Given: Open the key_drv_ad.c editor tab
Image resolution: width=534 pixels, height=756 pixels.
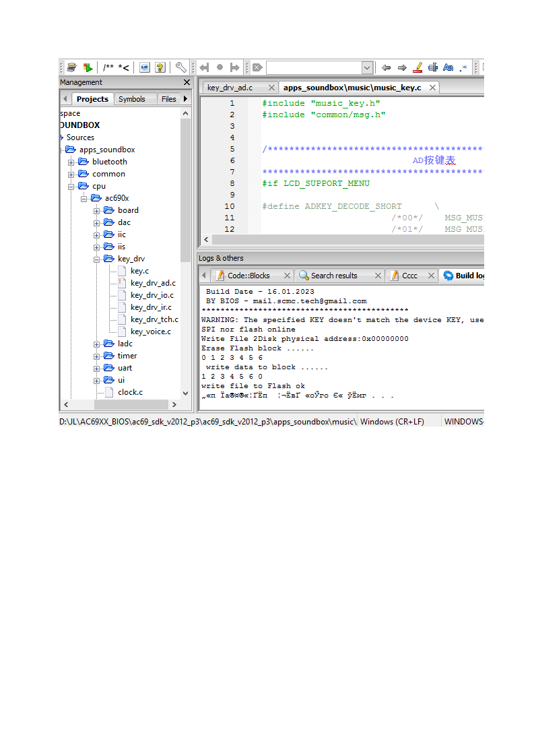Looking at the screenshot, I should [230, 88].
